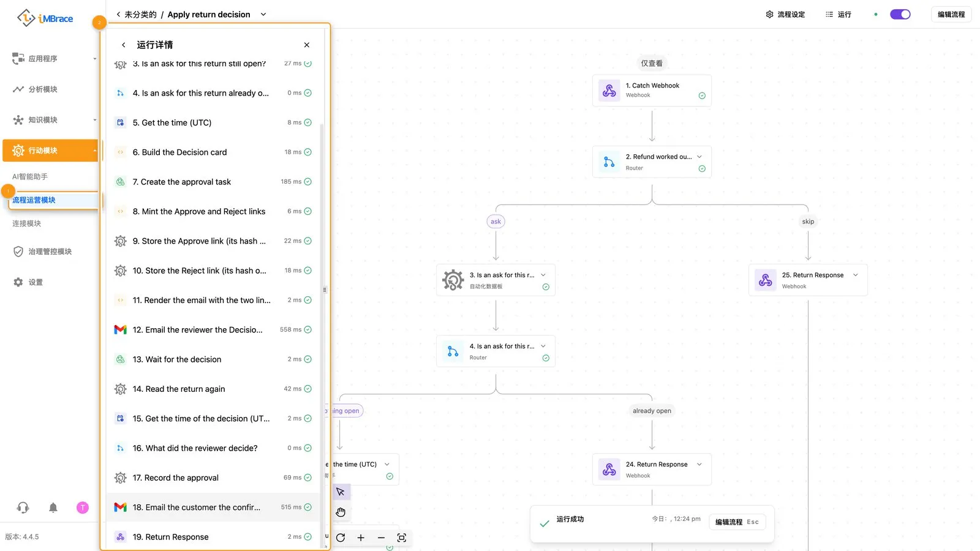
Task: Expand the Apply return decision dropdown
Action: [263, 14]
